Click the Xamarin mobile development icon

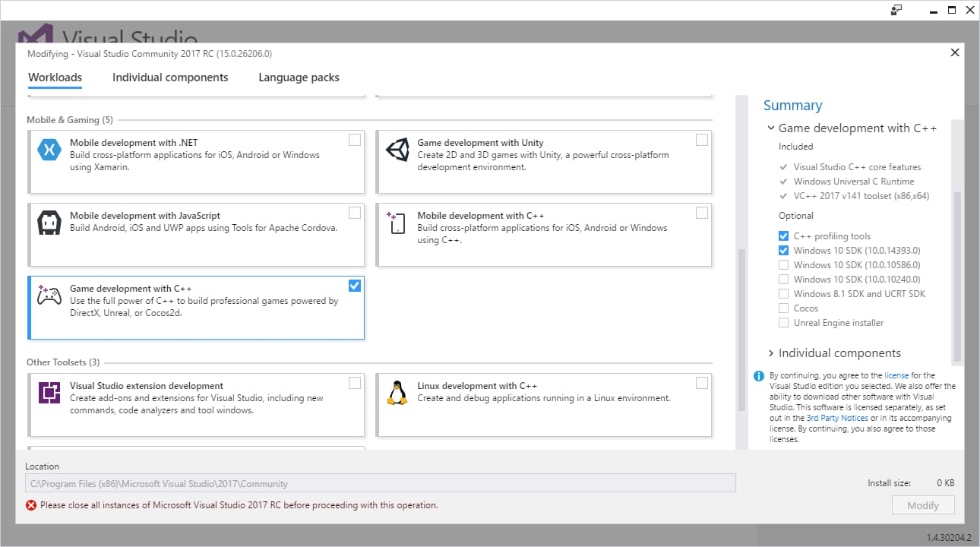[49, 150]
